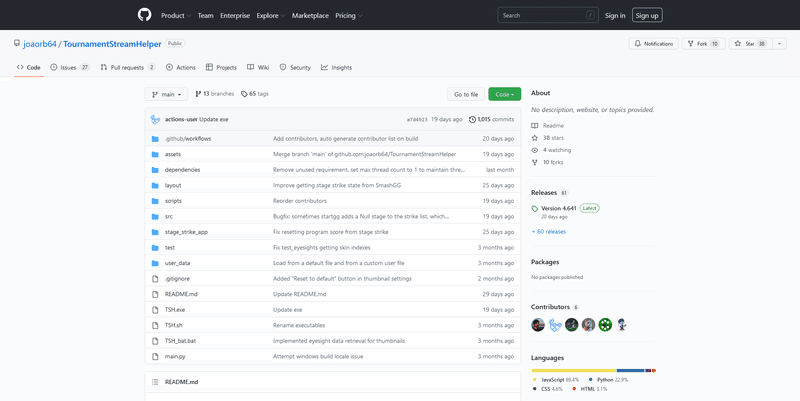Open Marketplace from the header
Viewport: 800px width, 401px height.
point(310,15)
